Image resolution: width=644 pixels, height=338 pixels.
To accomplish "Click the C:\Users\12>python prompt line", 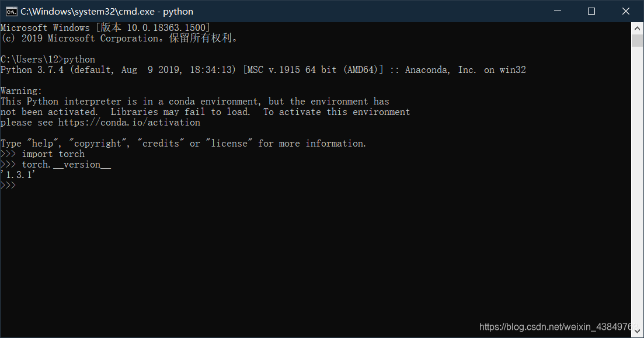I will coord(48,59).
